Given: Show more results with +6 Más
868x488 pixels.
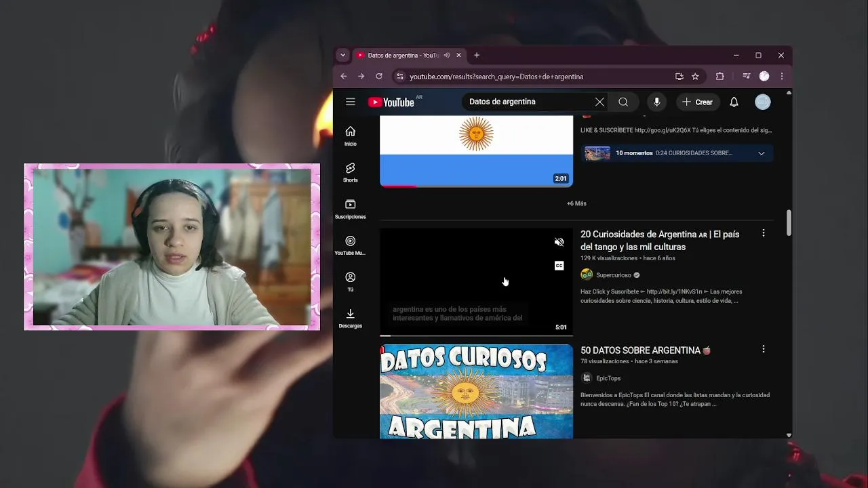Looking at the screenshot, I should [x=576, y=203].
